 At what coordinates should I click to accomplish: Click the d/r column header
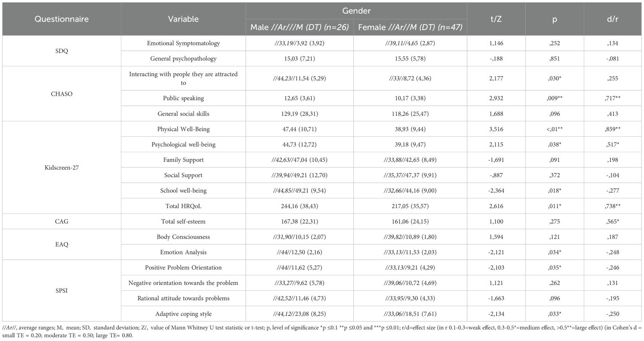tap(613, 19)
